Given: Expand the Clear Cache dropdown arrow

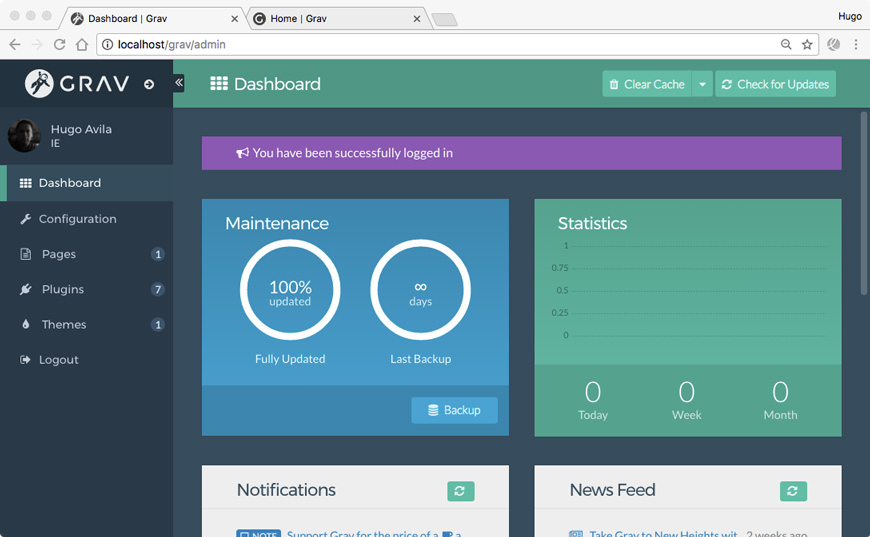Looking at the screenshot, I should point(702,84).
